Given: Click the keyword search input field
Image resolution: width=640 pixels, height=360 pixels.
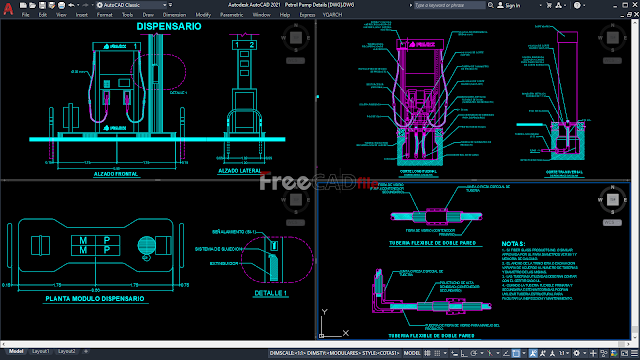Looking at the screenshot, I should click(x=449, y=5).
